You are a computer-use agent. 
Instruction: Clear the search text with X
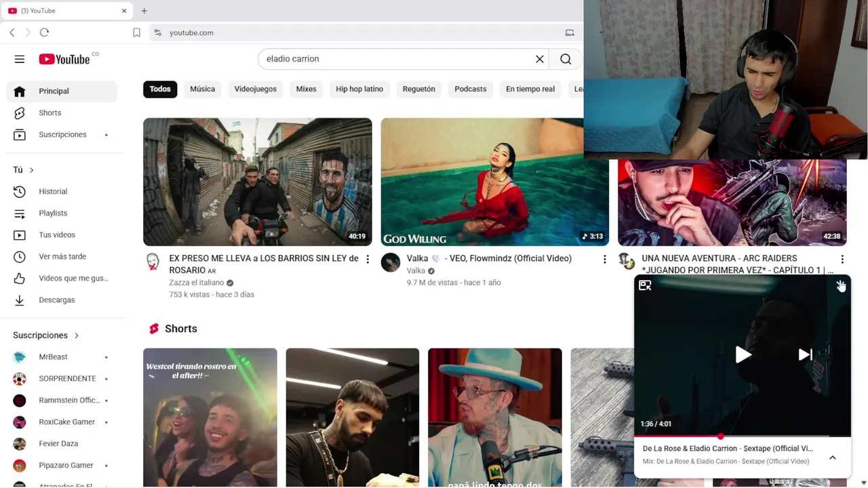540,59
